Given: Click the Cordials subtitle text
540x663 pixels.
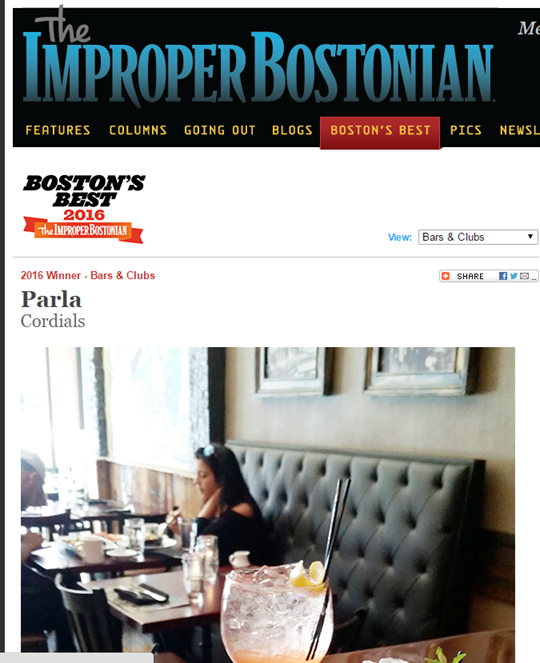Looking at the screenshot, I should [53, 321].
